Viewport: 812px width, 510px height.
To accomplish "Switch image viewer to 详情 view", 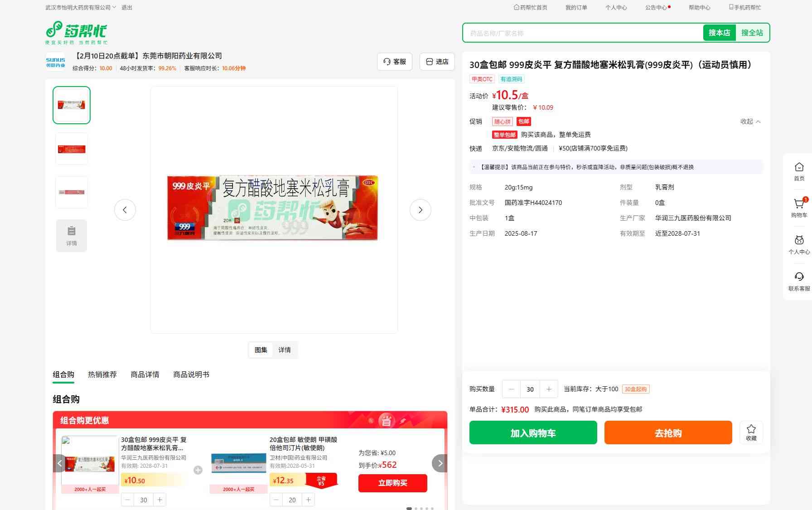I will pyautogui.click(x=285, y=350).
